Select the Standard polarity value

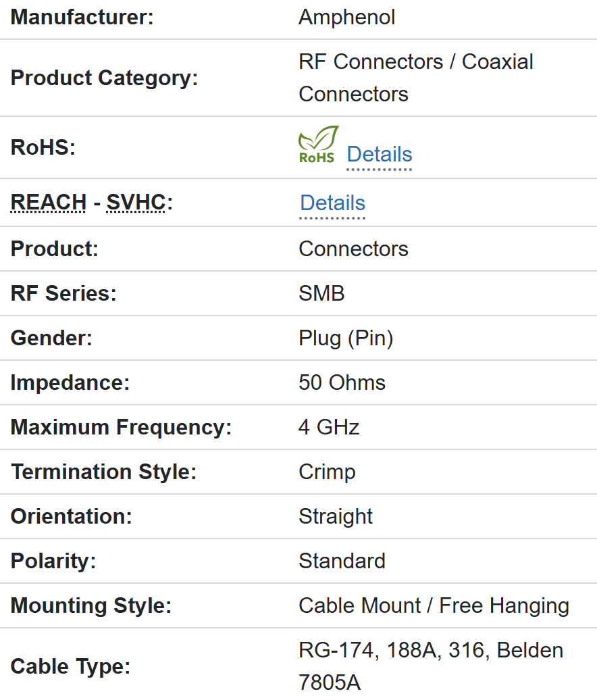coord(342,561)
